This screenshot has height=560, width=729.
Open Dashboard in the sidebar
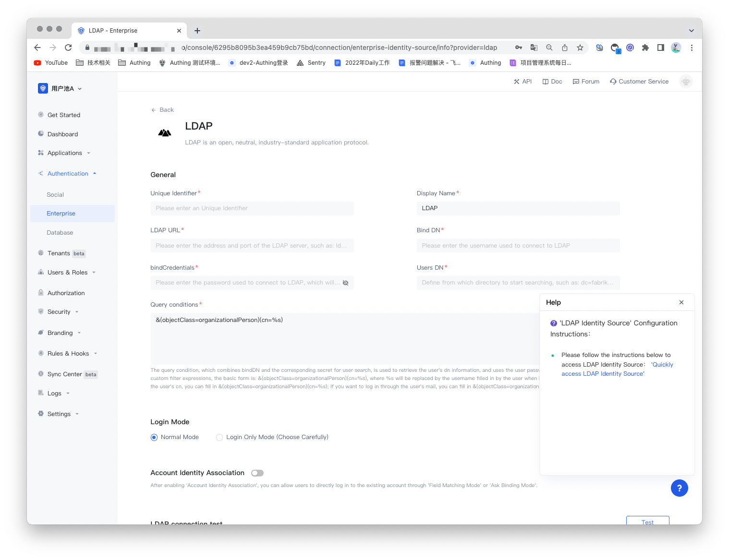point(62,134)
